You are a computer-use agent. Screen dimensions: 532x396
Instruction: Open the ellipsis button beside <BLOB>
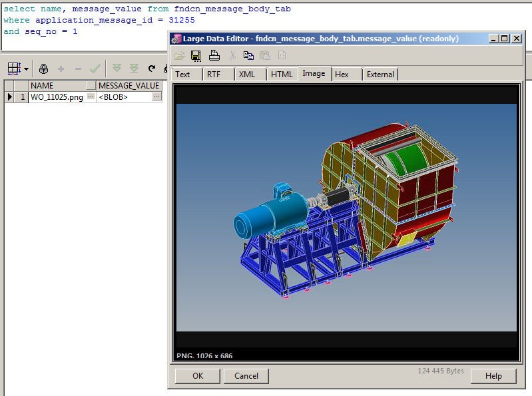[156, 97]
